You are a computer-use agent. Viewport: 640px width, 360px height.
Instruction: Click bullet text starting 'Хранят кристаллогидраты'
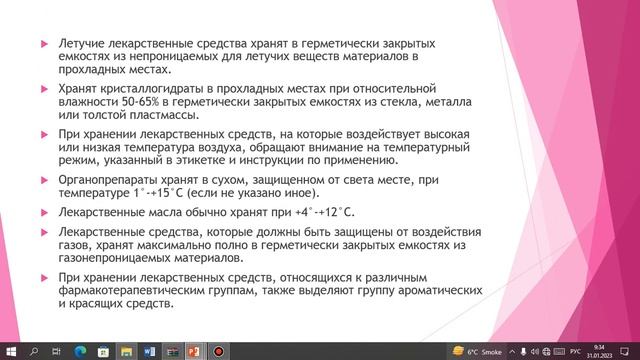click(x=265, y=102)
